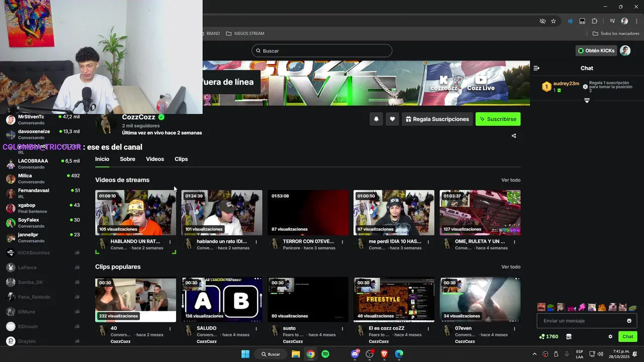This screenshot has height=362, width=644.
Task: Open the emoji picker in message box
Action: (x=629, y=321)
